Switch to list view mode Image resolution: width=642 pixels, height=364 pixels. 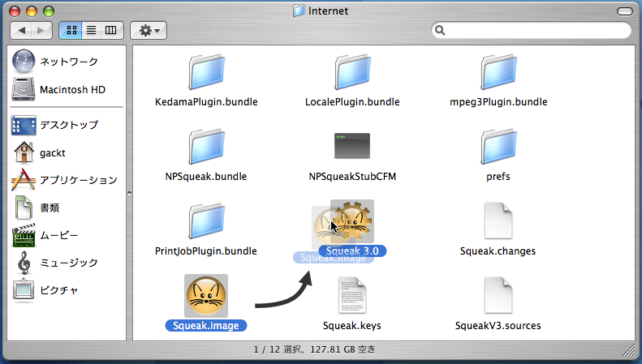(x=91, y=30)
